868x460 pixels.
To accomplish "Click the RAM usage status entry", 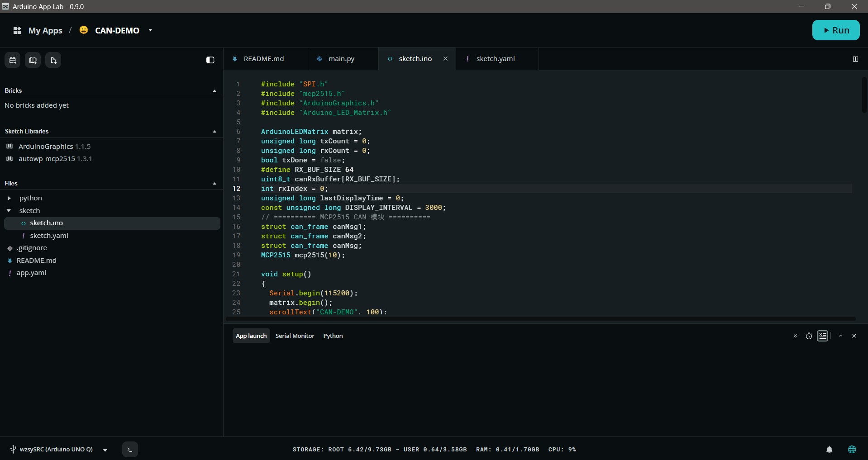I will (507, 450).
